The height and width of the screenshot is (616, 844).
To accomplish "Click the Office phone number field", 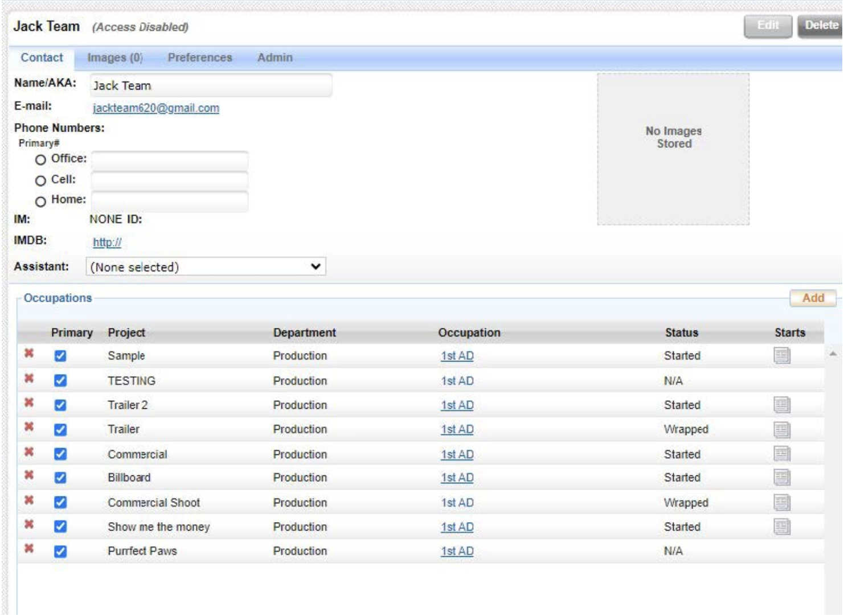I will tap(170, 160).
